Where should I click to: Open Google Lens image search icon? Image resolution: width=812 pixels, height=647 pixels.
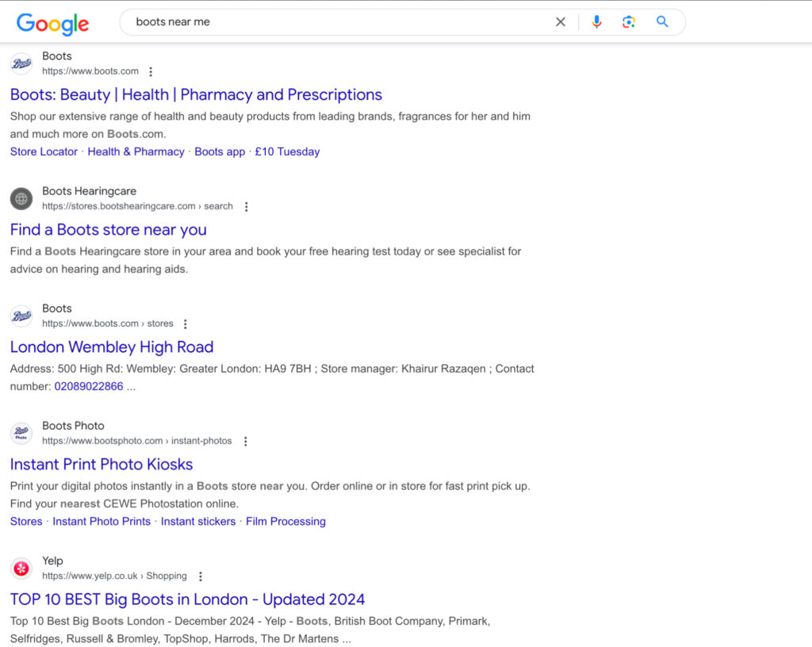point(629,21)
